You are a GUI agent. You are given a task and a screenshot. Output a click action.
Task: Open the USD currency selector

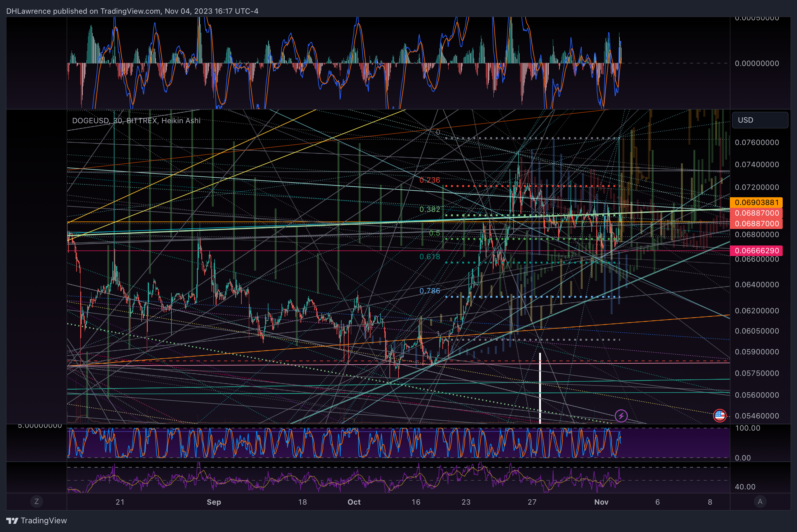pos(760,120)
